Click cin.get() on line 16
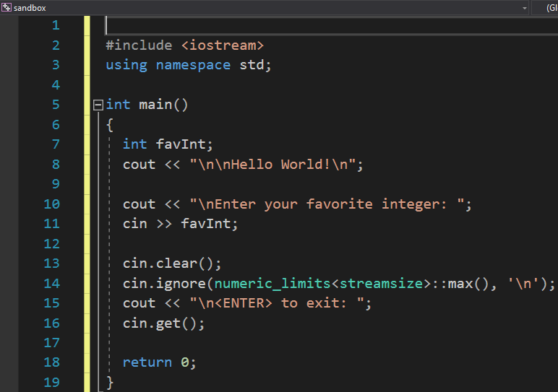Viewport: 558px width, 392px height. tap(163, 323)
